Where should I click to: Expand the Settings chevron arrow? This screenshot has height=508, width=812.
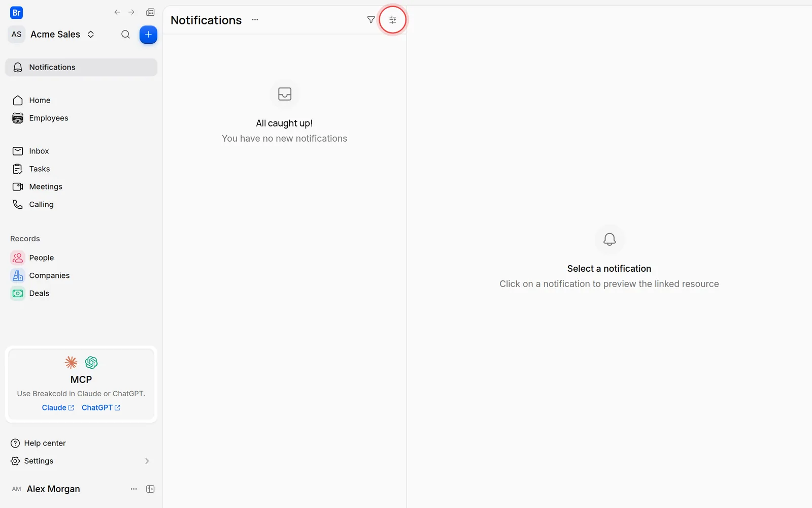click(147, 461)
